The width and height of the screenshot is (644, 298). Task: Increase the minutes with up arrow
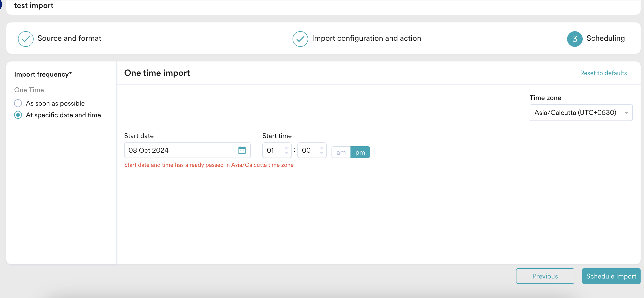[322, 148]
